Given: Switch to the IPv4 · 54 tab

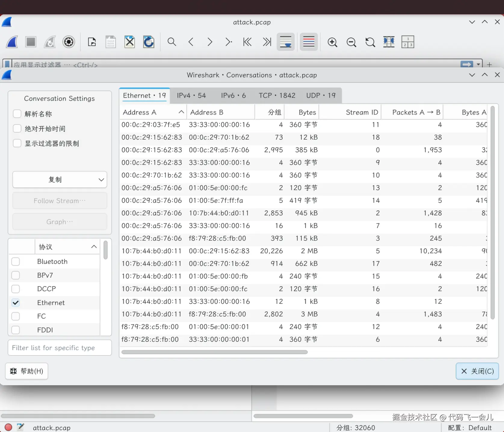Looking at the screenshot, I should point(191,95).
